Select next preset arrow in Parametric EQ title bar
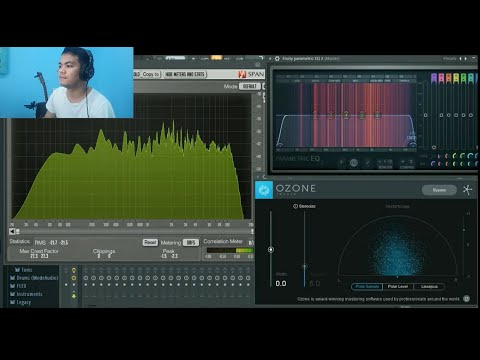Viewport: 480px width, 360px height. tap(466, 59)
